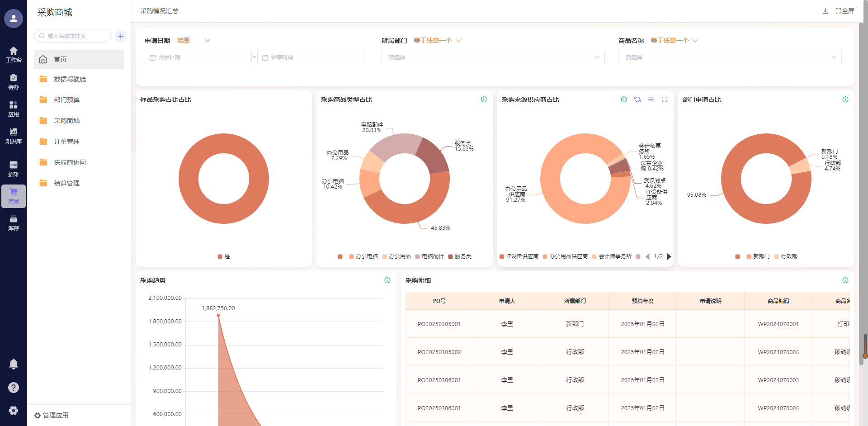Screen dimensions: 868x426
Task: Open the 工作台 workbench icon in sidebar
Action: pyautogui.click(x=14, y=54)
